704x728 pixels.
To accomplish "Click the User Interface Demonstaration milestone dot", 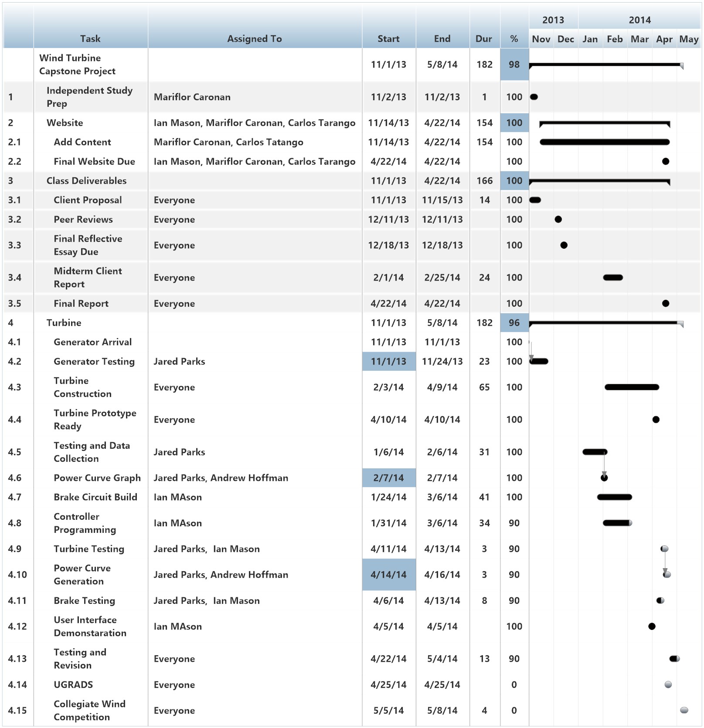I will 652,626.
